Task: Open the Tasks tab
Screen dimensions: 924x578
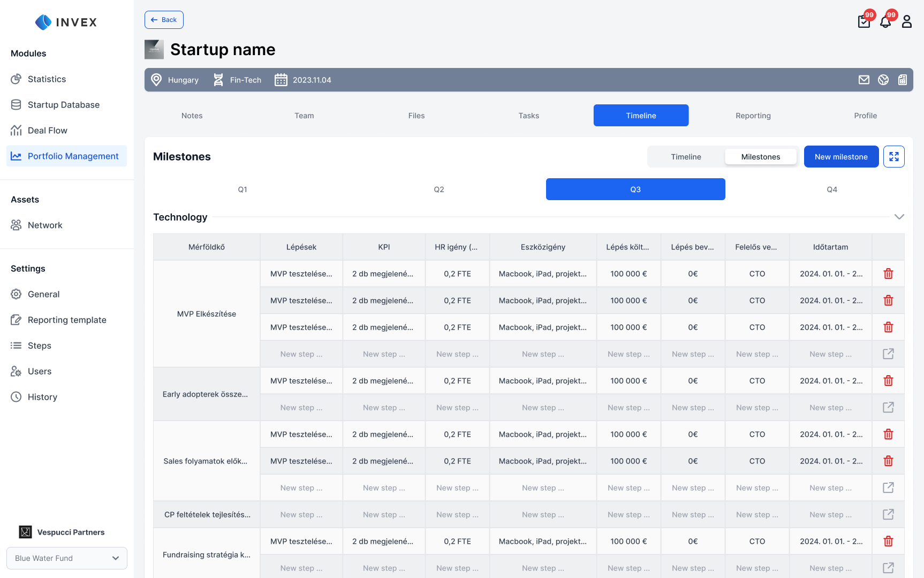Action: 528,116
